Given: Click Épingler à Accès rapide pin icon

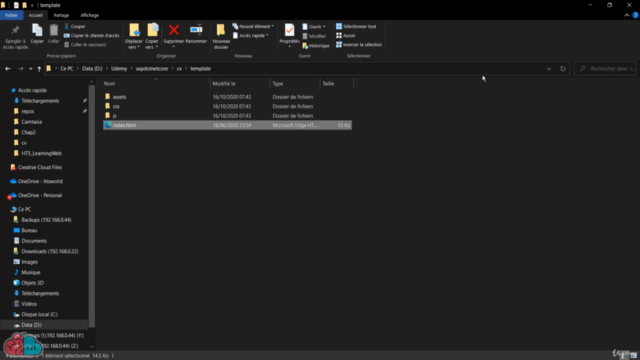Looking at the screenshot, I should click(x=15, y=30).
